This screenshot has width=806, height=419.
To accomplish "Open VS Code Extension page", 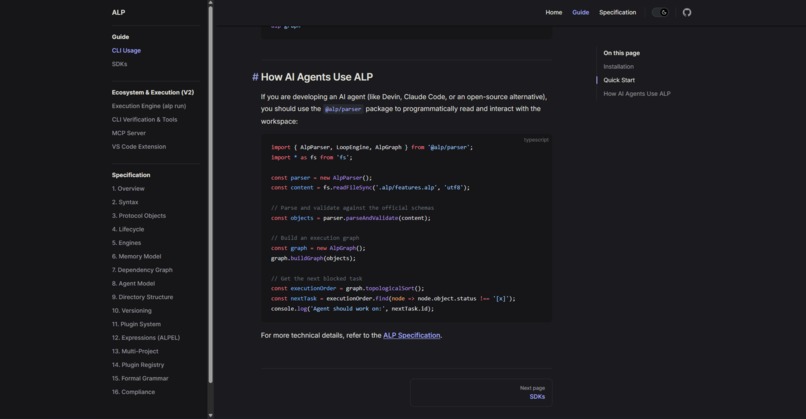I will click(x=139, y=147).
